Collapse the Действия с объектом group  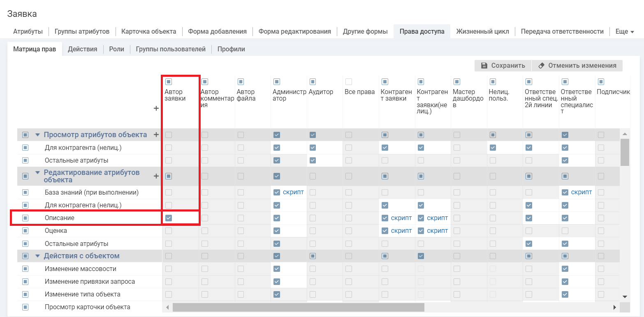[x=38, y=256]
